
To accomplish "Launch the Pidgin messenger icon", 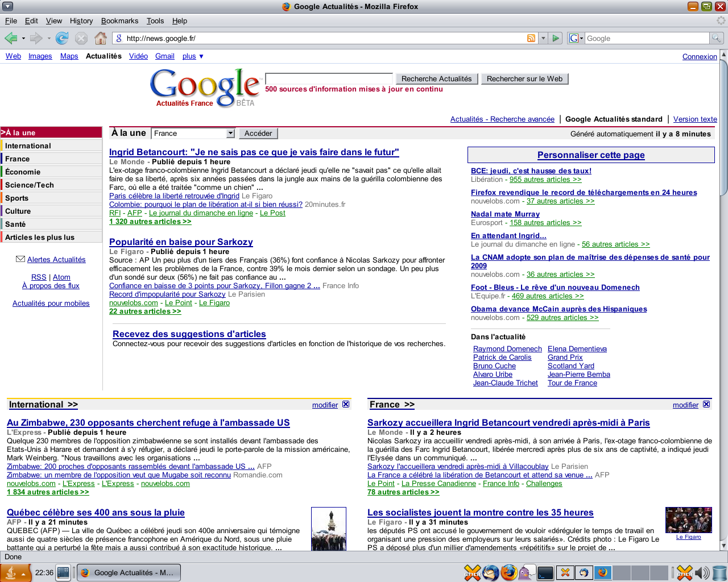I will click(527, 572).
